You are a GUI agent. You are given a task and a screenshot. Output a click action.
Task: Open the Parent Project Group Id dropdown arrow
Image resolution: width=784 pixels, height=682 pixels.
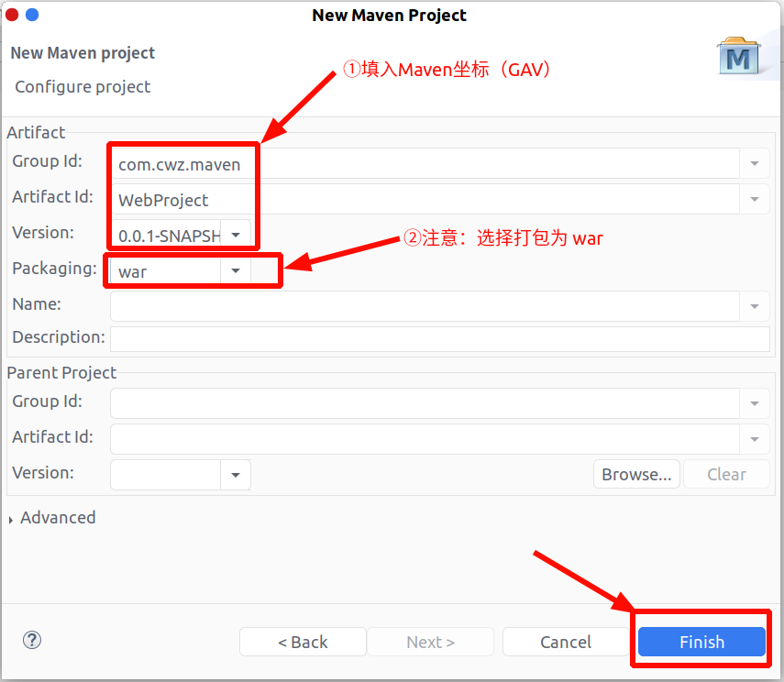pyautogui.click(x=755, y=403)
